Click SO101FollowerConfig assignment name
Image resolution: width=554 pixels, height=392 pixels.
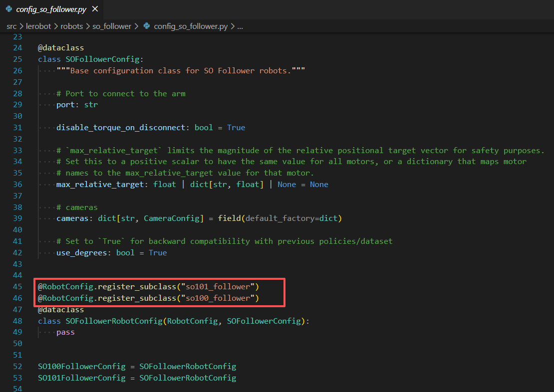click(82, 378)
